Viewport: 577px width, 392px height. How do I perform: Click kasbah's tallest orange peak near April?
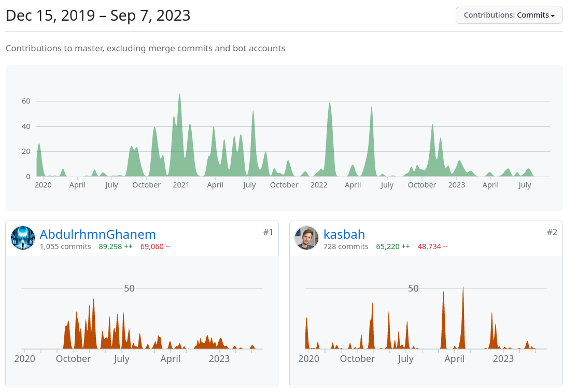[x=463, y=289]
